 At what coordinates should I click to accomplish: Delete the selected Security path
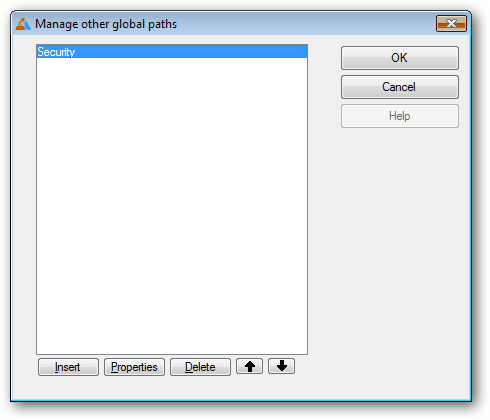point(200,367)
